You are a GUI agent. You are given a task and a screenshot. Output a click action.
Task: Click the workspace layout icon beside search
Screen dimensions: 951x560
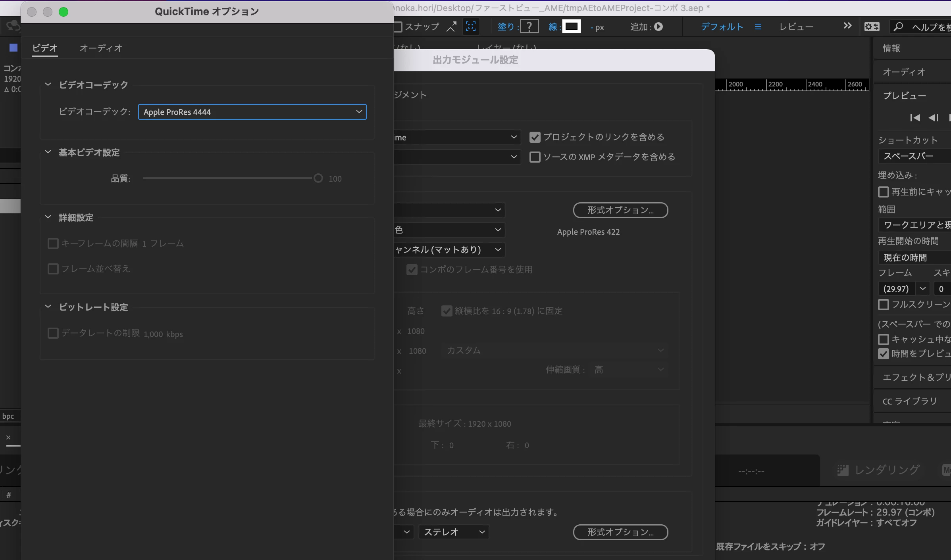click(872, 27)
